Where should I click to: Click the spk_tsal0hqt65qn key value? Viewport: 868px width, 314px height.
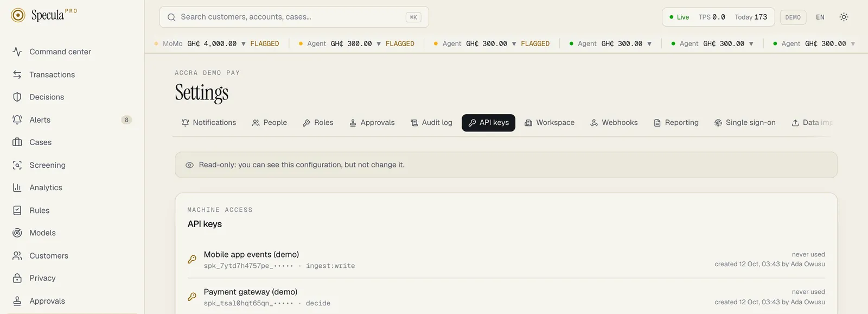248,303
